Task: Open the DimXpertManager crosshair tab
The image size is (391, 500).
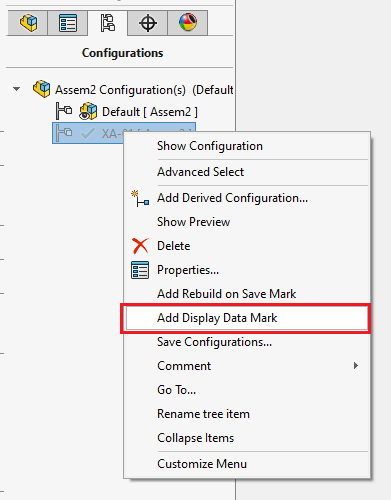Action: [x=147, y=23]
